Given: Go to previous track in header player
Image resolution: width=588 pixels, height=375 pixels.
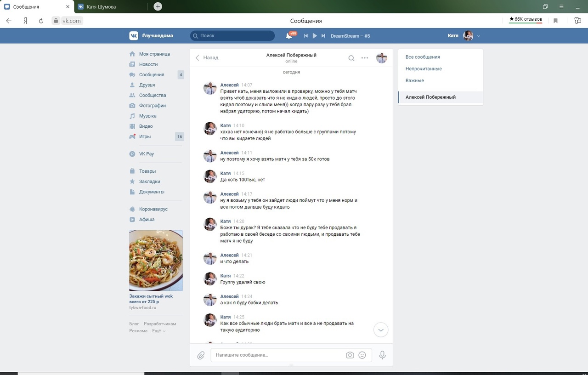Looking at the screenshot, I should point(306,36).
